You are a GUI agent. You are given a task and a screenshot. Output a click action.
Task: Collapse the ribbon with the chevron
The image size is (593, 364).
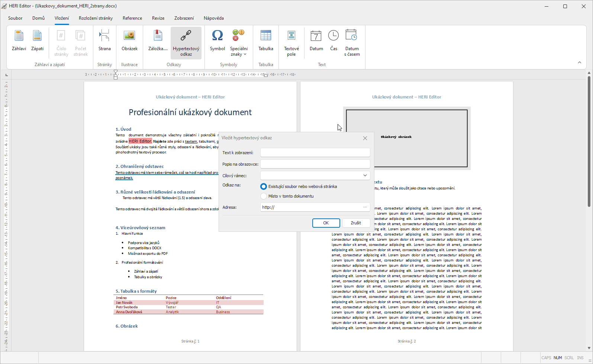pos(579,62)
